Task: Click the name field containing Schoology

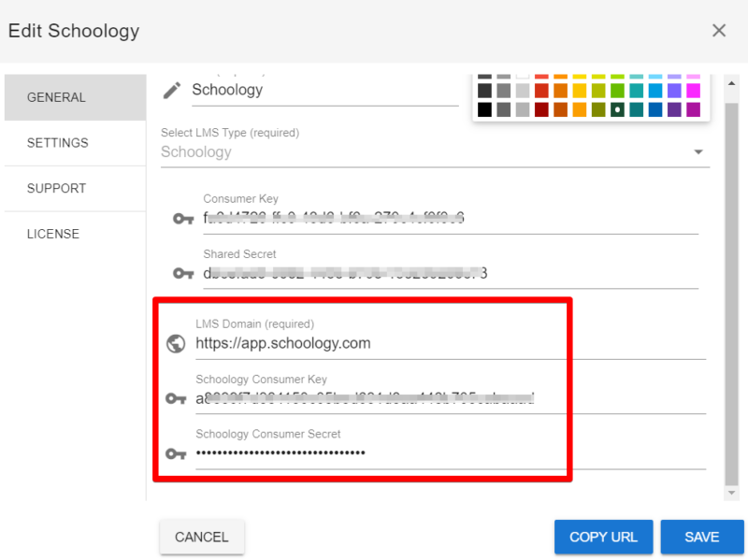Action: 324,90
